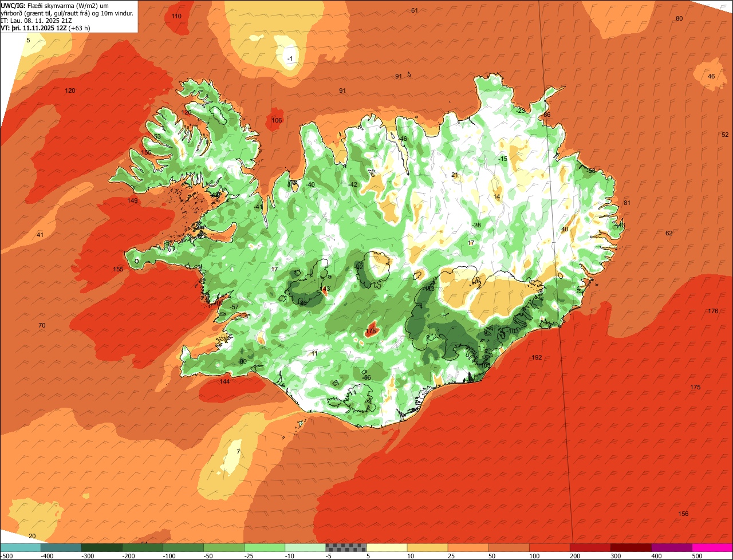Select the -200 to -100 legend color box

142,547
